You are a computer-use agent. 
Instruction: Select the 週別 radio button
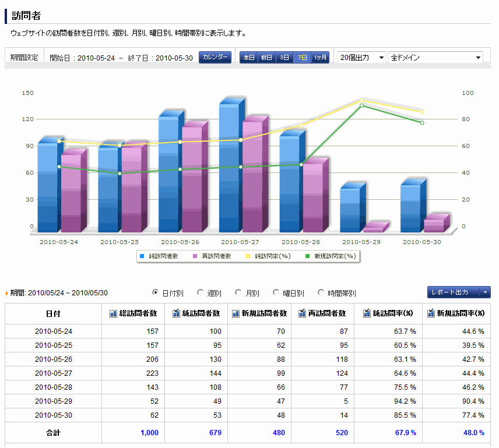coord(201,292)
